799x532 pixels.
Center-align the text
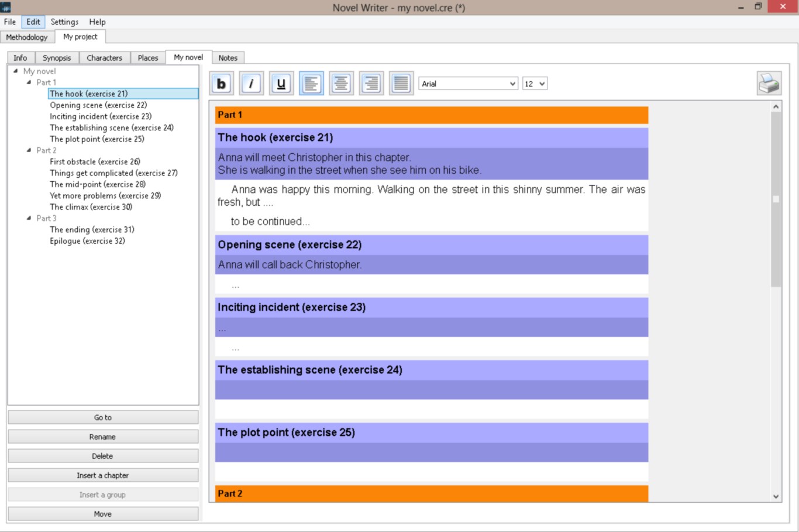click(341, 84)
